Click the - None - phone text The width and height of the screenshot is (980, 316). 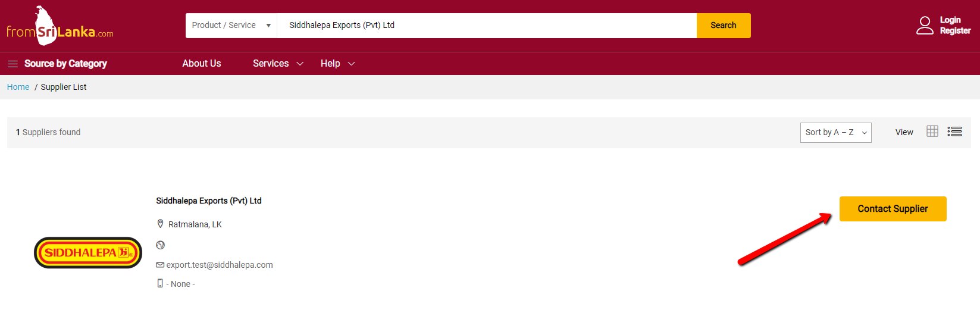[x=181, y=284]
